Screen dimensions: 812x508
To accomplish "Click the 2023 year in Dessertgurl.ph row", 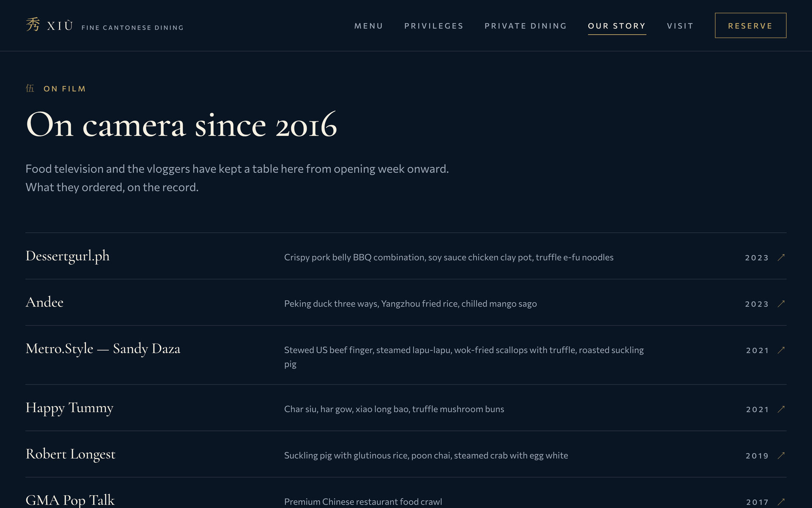I will tap(757, 258).
